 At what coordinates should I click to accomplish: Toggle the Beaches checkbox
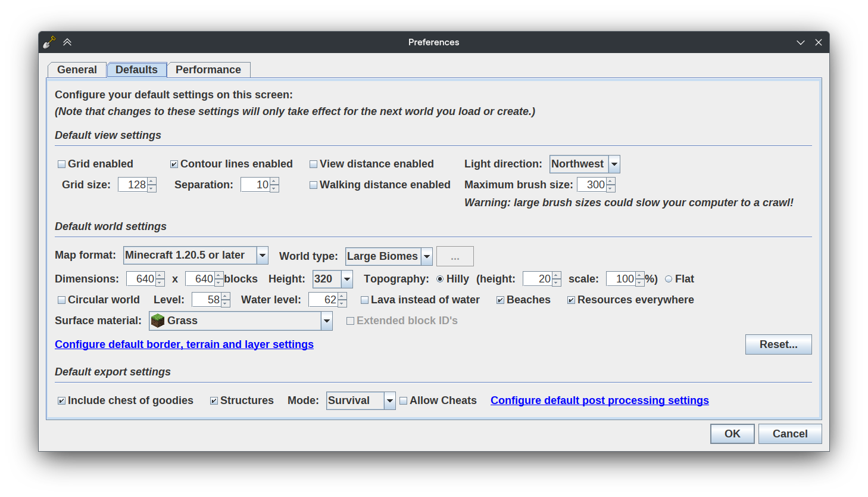[x=500, y=300]
